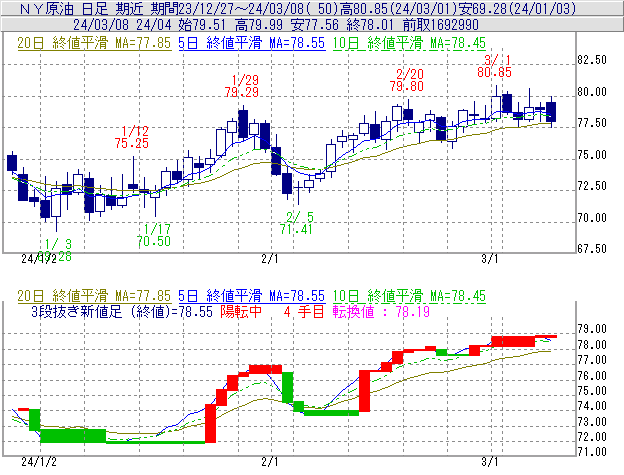This screenshot has width=624, height=475.
Task: Click the 5日 終値平滑 legend in lower chart
Action: point(252,296)
